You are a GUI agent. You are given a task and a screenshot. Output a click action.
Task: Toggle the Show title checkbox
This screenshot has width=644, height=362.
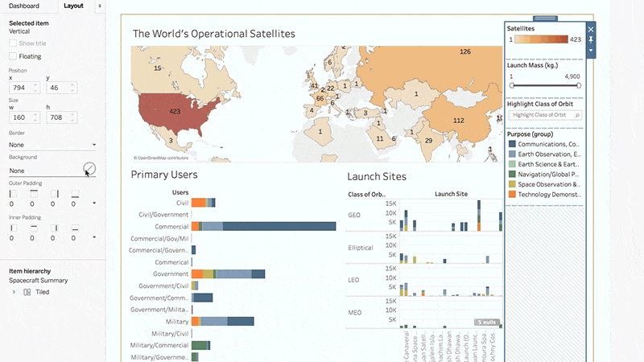pyautogui.click(x=13, y=43)
